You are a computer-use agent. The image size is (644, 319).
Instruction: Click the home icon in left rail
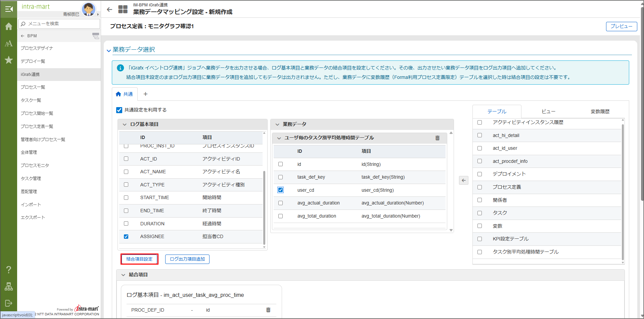(x=9, y=27)
